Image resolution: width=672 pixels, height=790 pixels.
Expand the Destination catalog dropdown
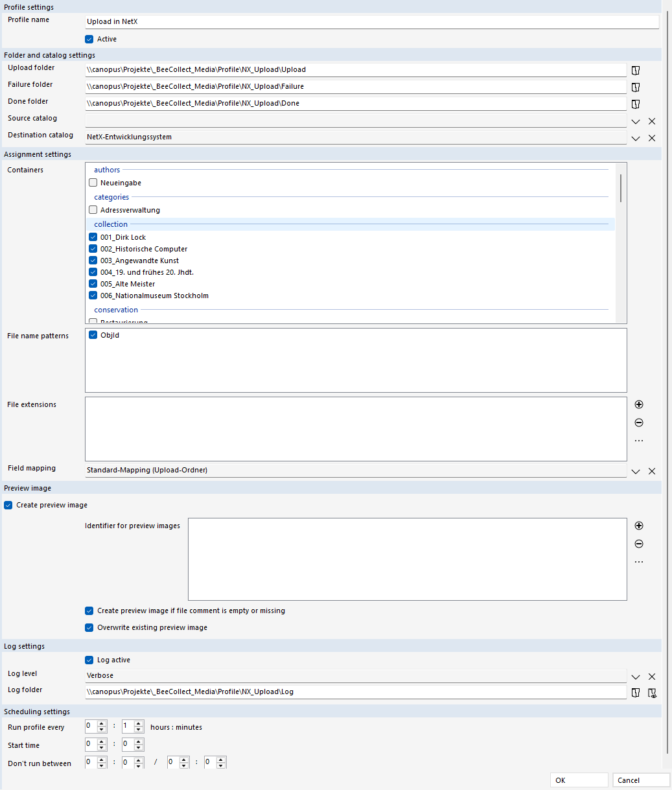(636, 138)
